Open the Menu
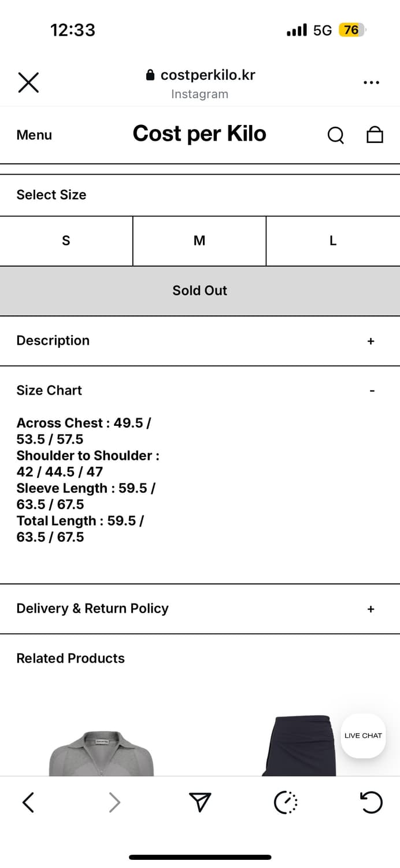The image size is (400, 868). pyautogui.click(x=34, y=135)
